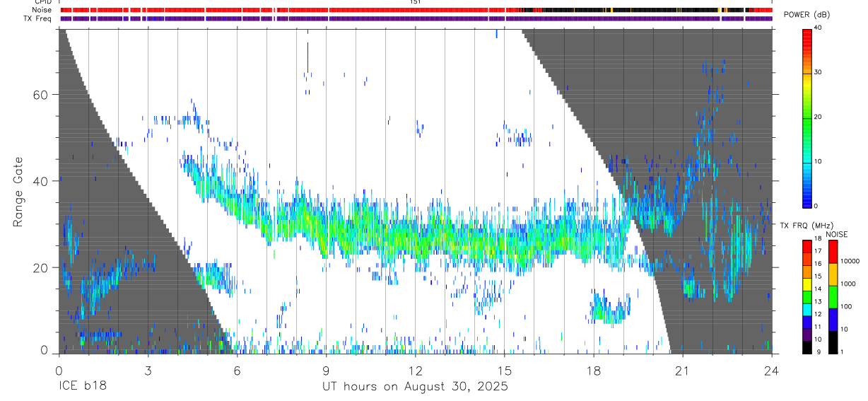Click the 15 tick on UT hours axis
This screenshot has width=868, height=401.
(505, 370)
